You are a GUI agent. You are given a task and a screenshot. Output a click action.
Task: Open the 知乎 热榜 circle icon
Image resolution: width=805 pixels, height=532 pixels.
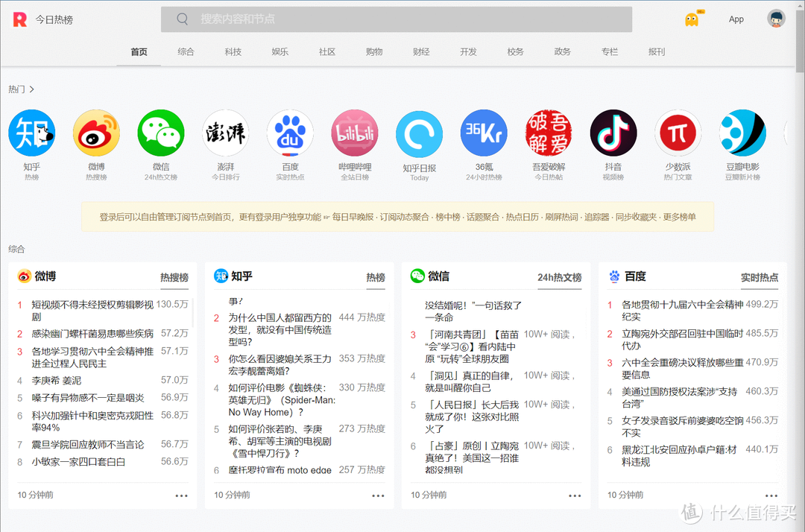tap(32, 133)
